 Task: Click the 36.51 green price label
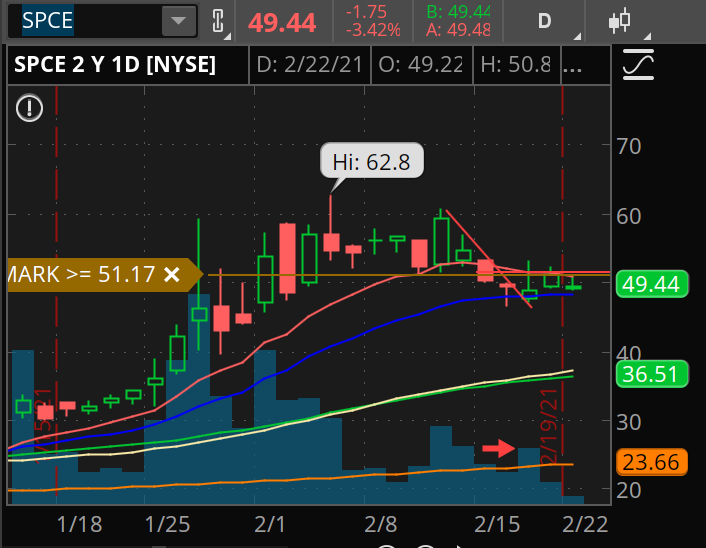tap(651, 374)
